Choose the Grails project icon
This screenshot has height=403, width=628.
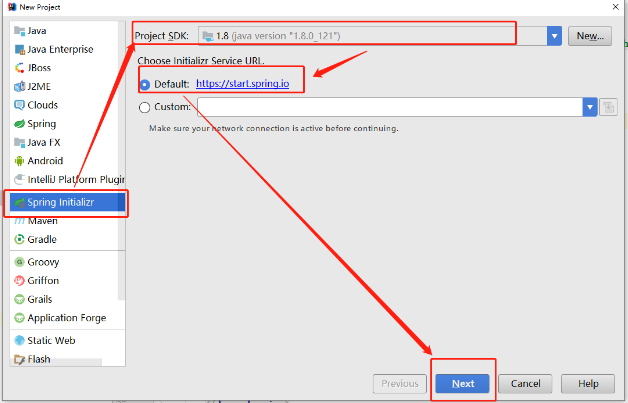(x=20, y=299)
